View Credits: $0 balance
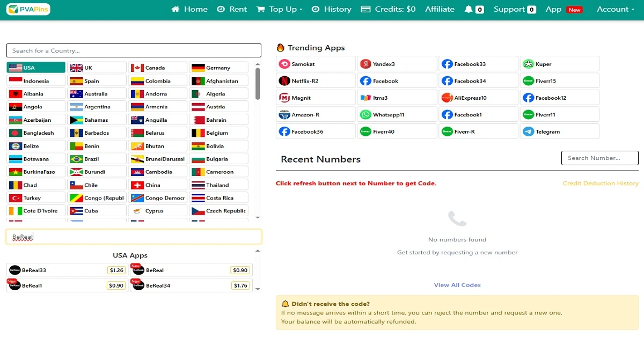The image size is (644, 338). tap(388, 9)
